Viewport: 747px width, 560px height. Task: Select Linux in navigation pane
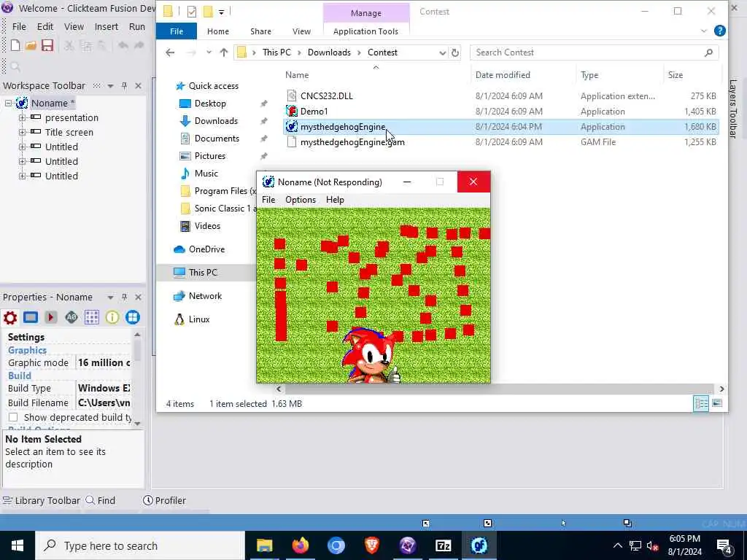[x=198, y=319]
